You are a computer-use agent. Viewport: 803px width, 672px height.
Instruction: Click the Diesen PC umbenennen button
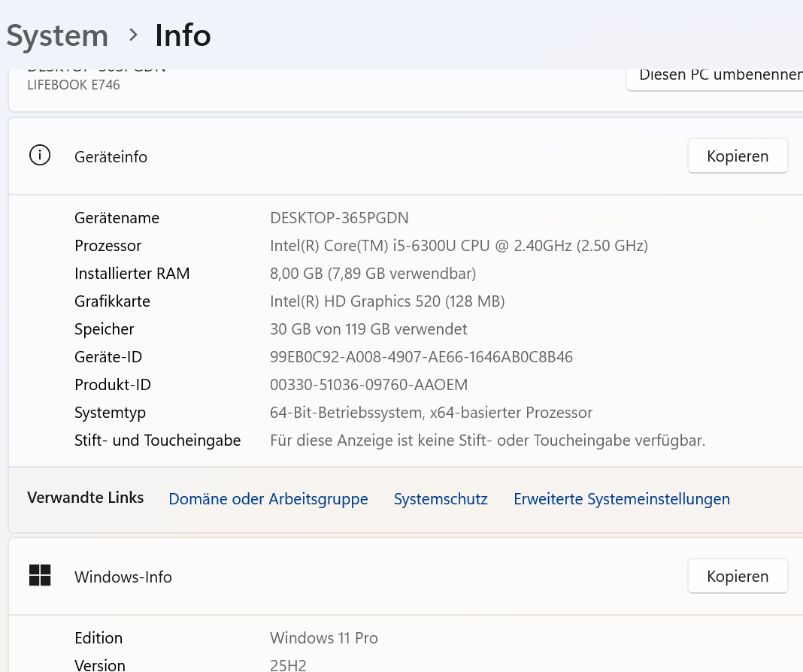pyautogui.click(x=714, y=80)
